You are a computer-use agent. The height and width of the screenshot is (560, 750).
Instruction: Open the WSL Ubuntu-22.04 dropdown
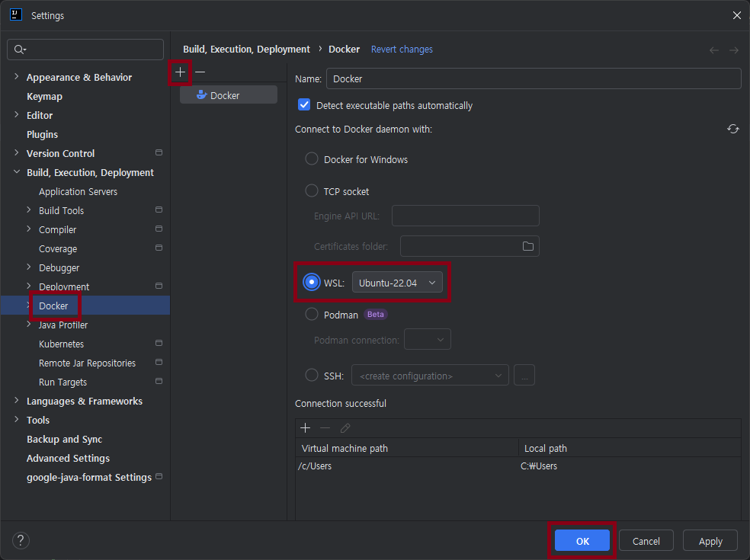396,283
